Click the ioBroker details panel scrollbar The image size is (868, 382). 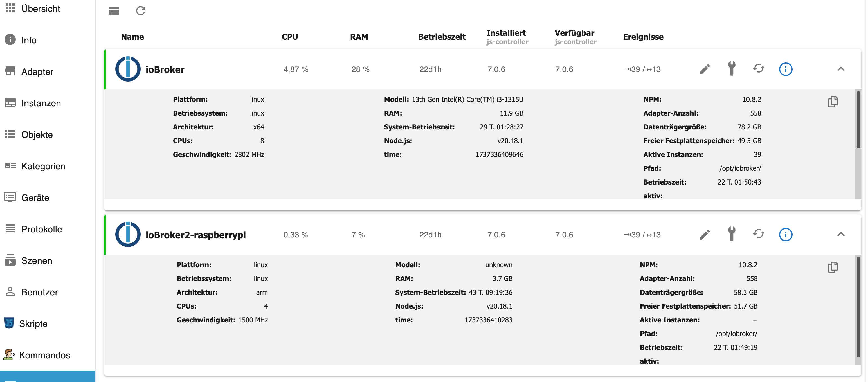[x=858, y=120]
